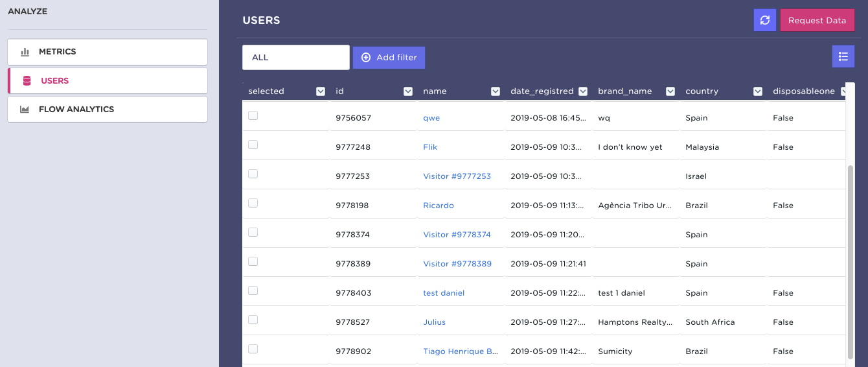Open the Visitor #9777253 link

(x=457, y=176)
